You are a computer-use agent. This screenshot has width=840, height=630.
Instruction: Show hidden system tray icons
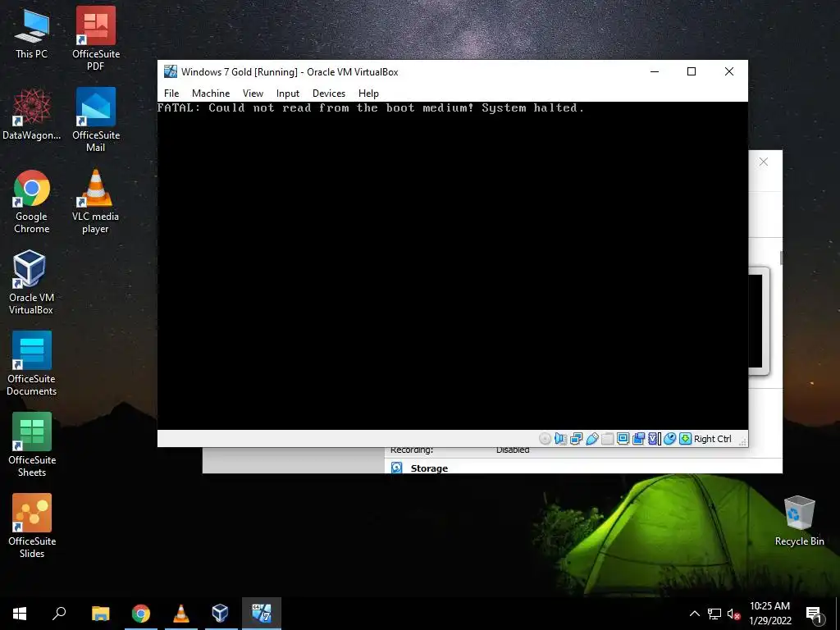coord(694,614)
